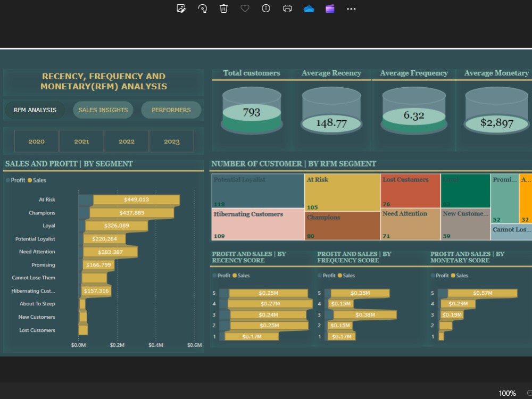Open file info using the info icon

pos(265,9)
